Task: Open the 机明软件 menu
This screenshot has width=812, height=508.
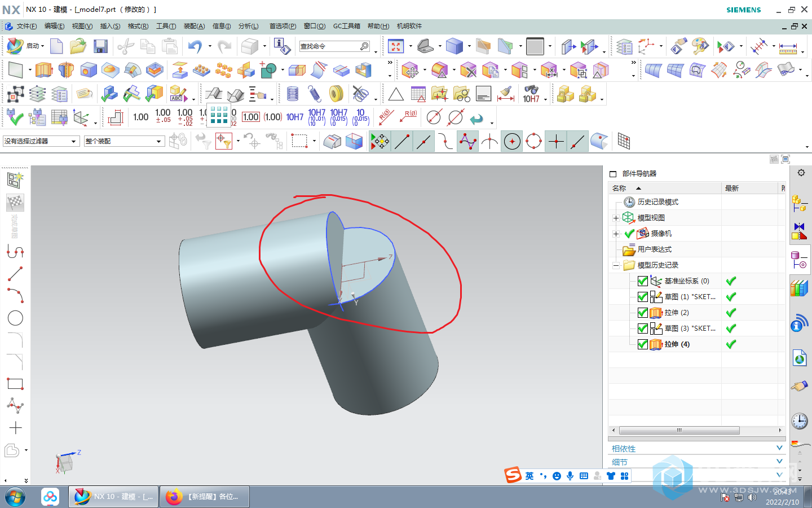Action: coord(409,26)
